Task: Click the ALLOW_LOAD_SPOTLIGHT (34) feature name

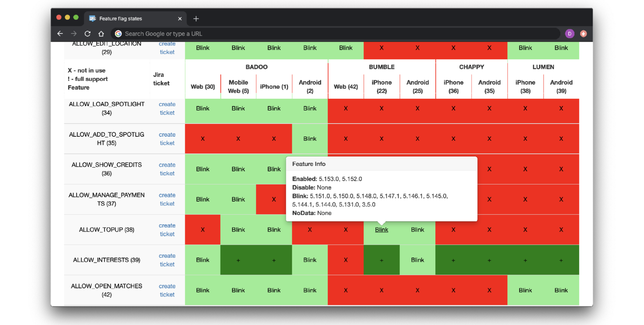Action: (x=107, y=108)
